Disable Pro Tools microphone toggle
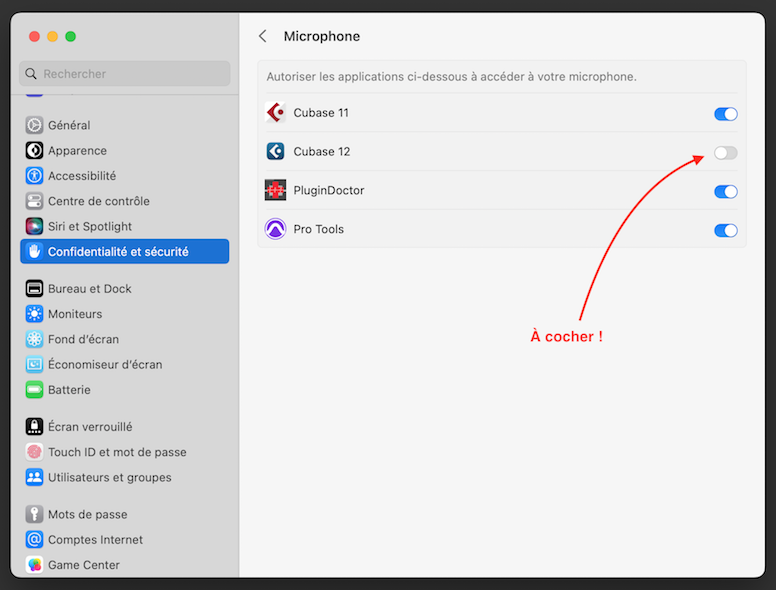 [725, 230]
